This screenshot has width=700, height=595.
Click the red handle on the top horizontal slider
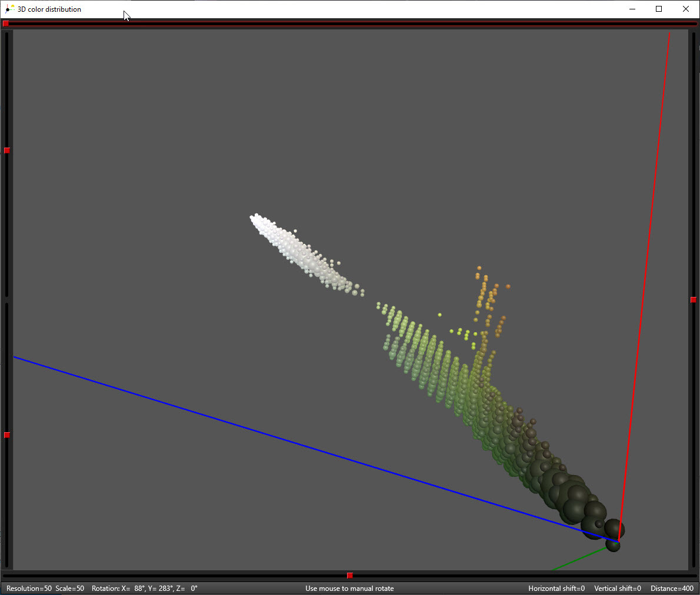pyautogui.click(x=6, y=23)
